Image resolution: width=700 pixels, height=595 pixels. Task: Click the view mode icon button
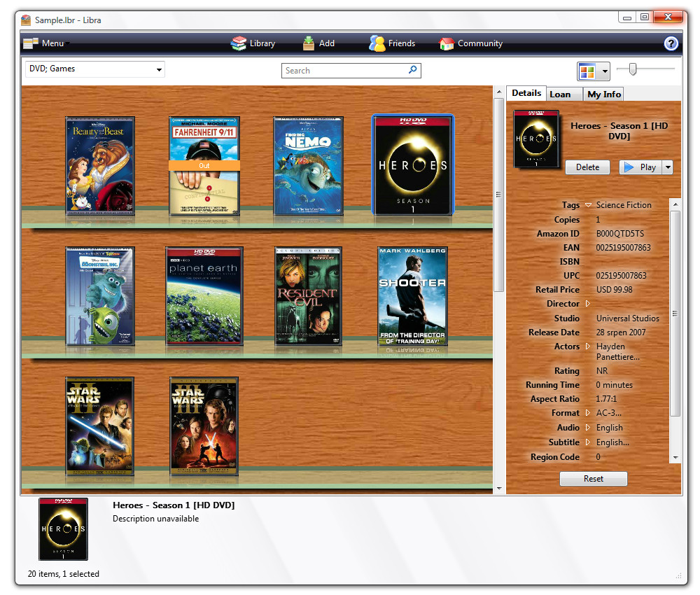click(587, 71)
